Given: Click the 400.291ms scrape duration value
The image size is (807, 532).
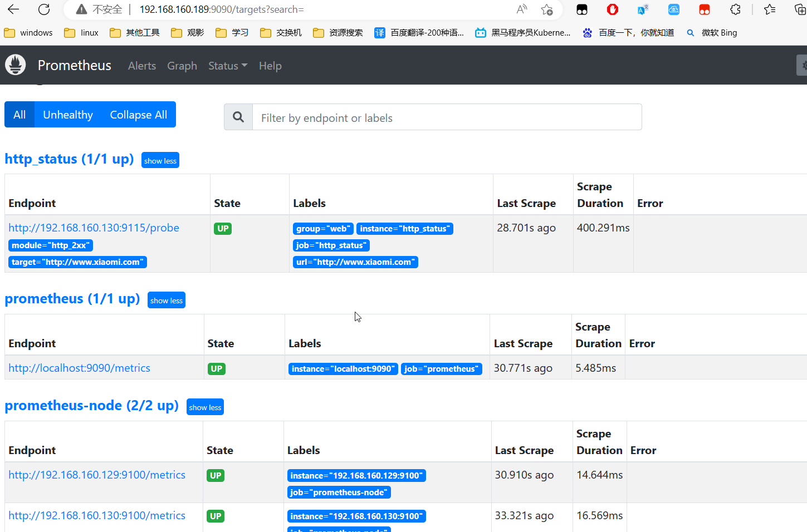Looking at the screenshot, I should pos(603,228).
